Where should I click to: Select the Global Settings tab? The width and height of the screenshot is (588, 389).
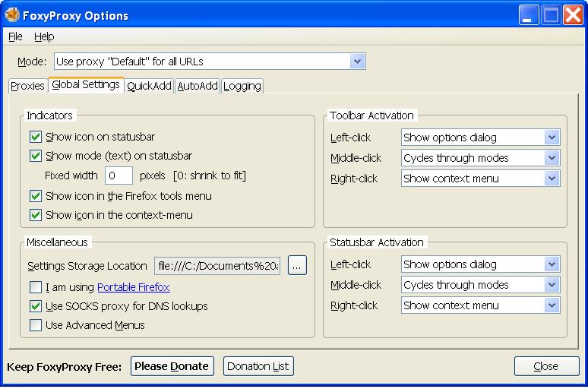(86, 85)
